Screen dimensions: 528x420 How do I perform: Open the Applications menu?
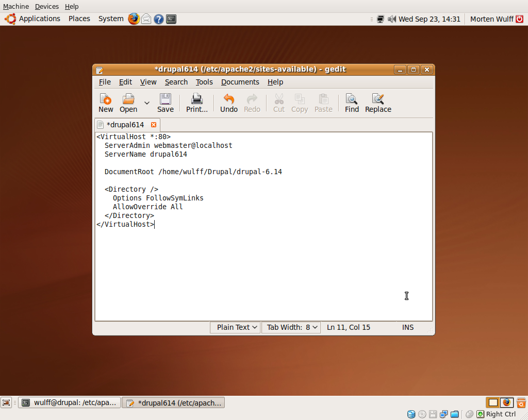(x=39, y=19)
